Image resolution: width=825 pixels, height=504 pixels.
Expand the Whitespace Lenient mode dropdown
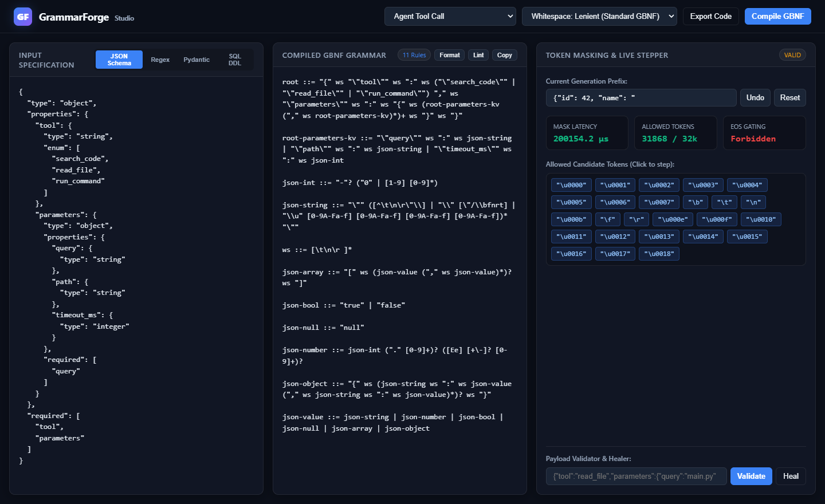coord(599,16)
